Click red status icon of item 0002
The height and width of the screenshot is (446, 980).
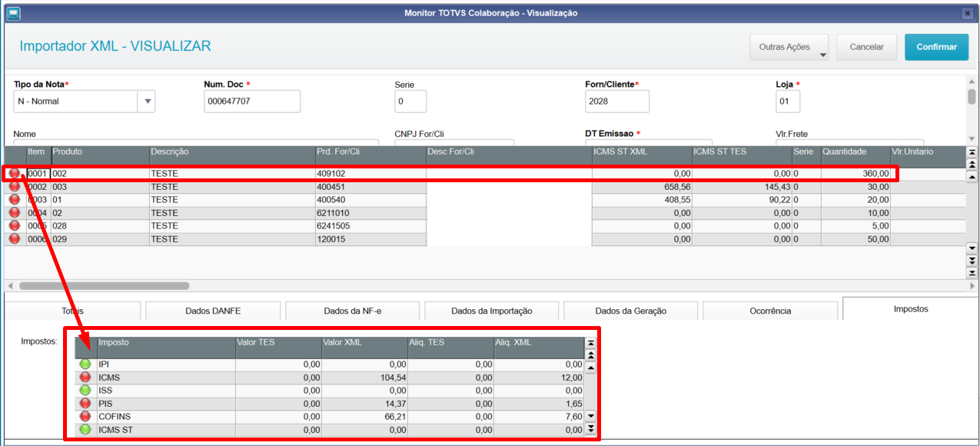[x=14, y=187]
